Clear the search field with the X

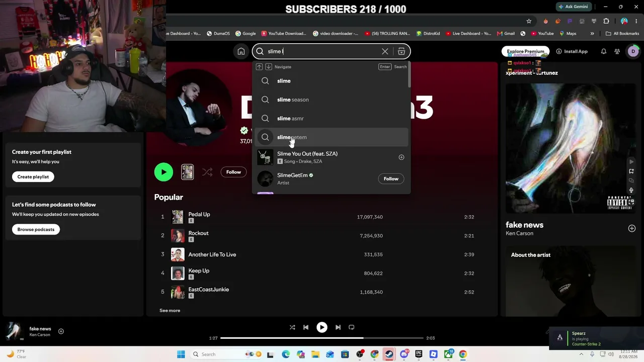pyautogui.click(x=385, y=51)
